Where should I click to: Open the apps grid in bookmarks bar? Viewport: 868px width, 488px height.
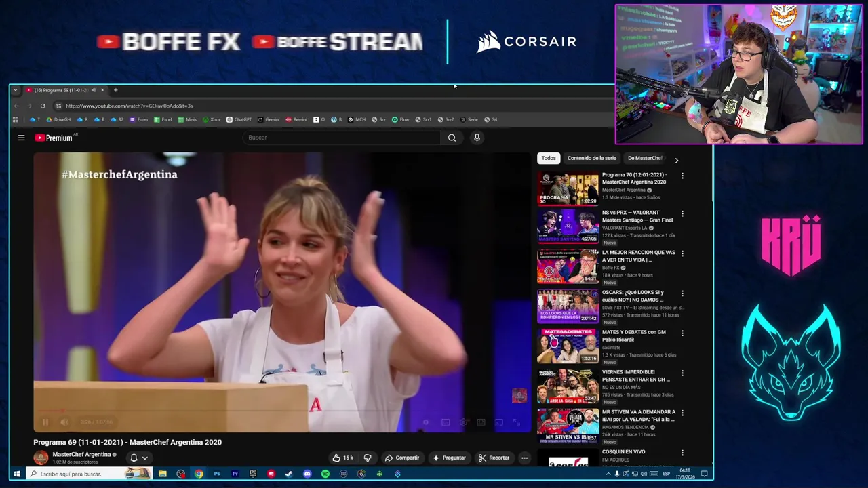[16, 119]
